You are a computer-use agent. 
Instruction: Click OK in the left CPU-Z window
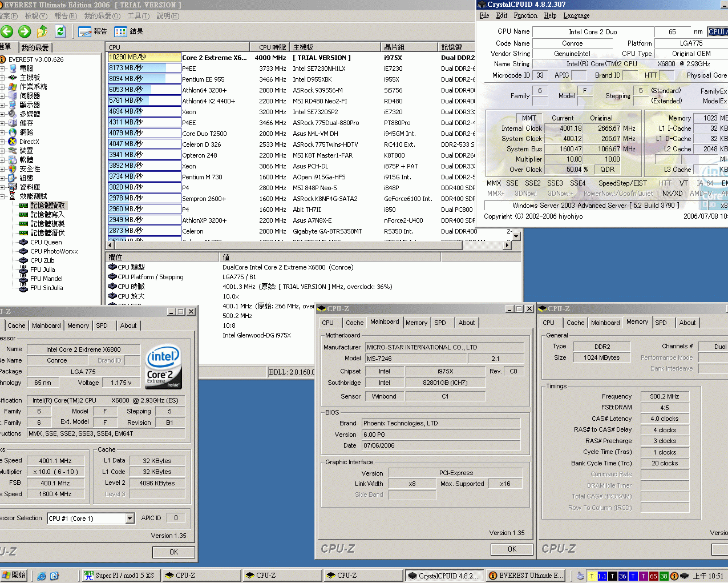pos(173,552)
